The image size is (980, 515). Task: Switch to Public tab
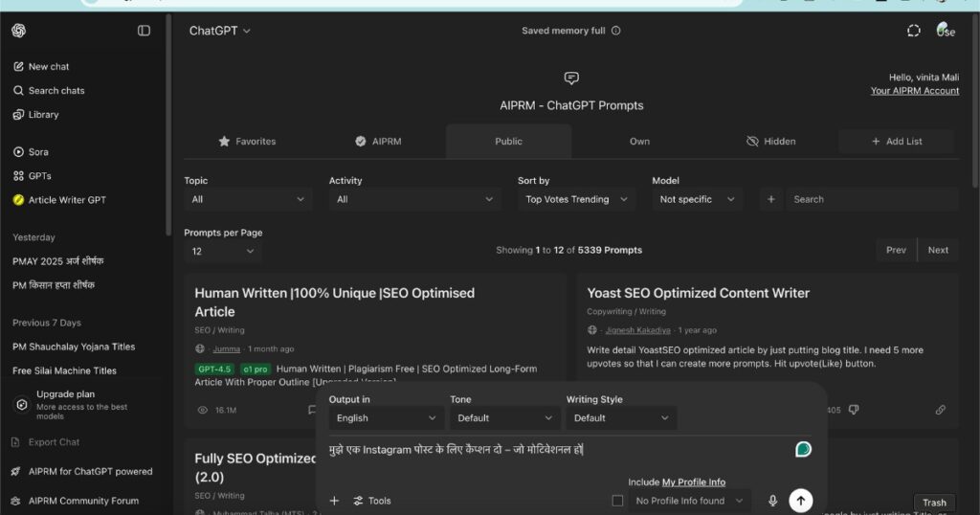point(509,142)
